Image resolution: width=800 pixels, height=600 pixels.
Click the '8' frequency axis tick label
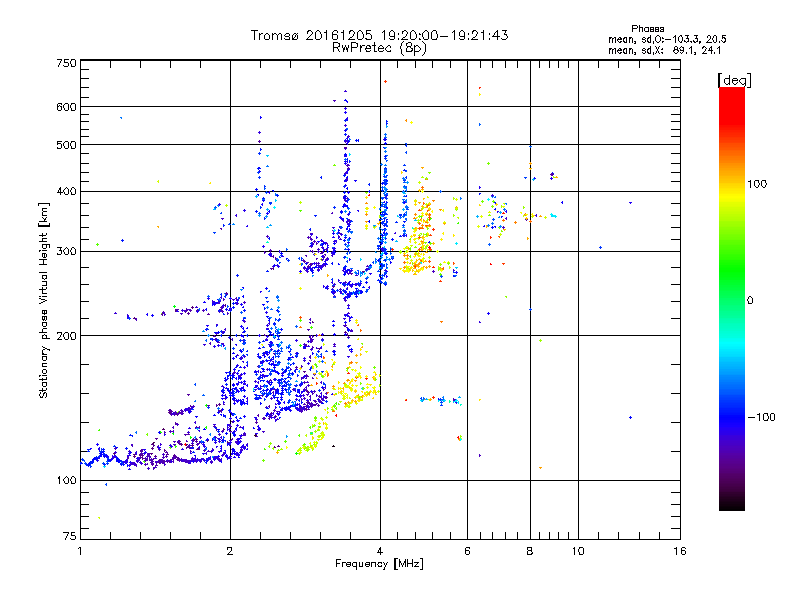(x=530, y=551)
